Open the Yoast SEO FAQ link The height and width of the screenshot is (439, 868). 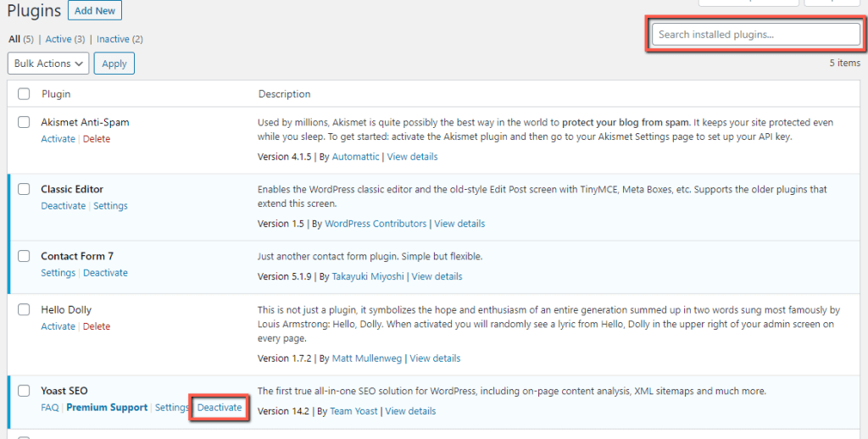[x=50, y=408]
